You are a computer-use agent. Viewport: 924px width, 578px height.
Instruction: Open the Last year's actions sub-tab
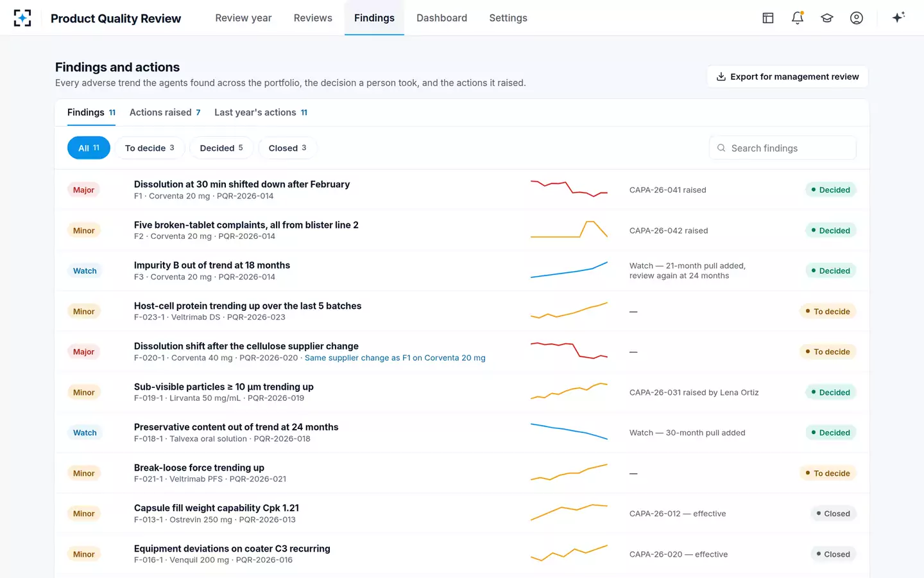pos(261,112)
